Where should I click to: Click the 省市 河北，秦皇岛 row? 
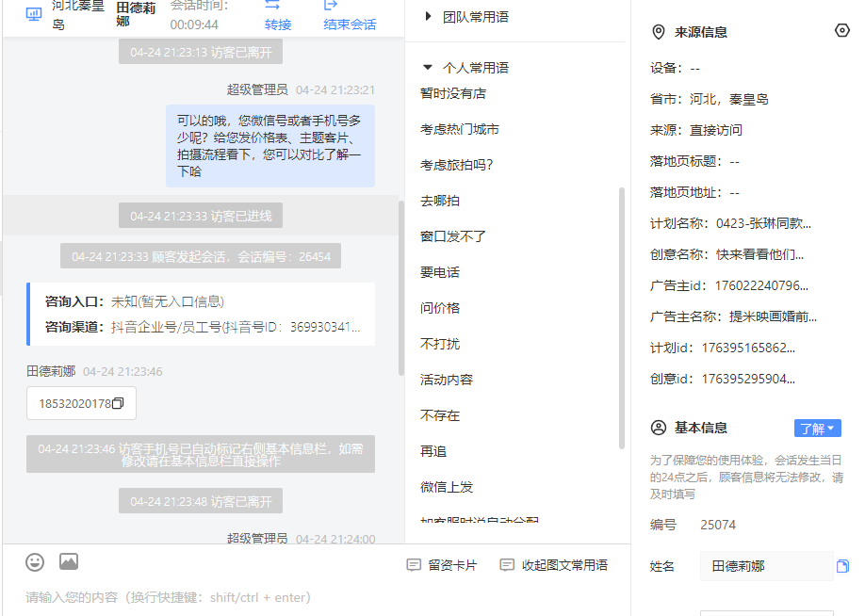[710, 99]
